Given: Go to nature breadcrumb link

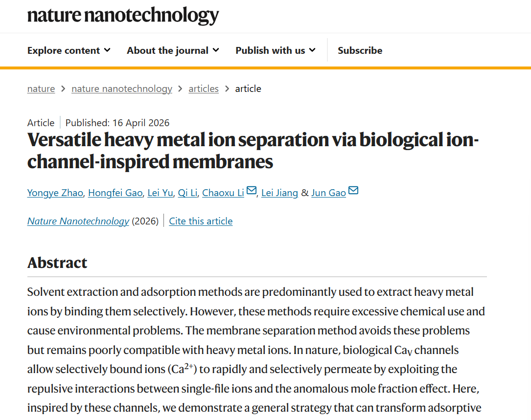Looking at the screenshot, I should point(41,88).
